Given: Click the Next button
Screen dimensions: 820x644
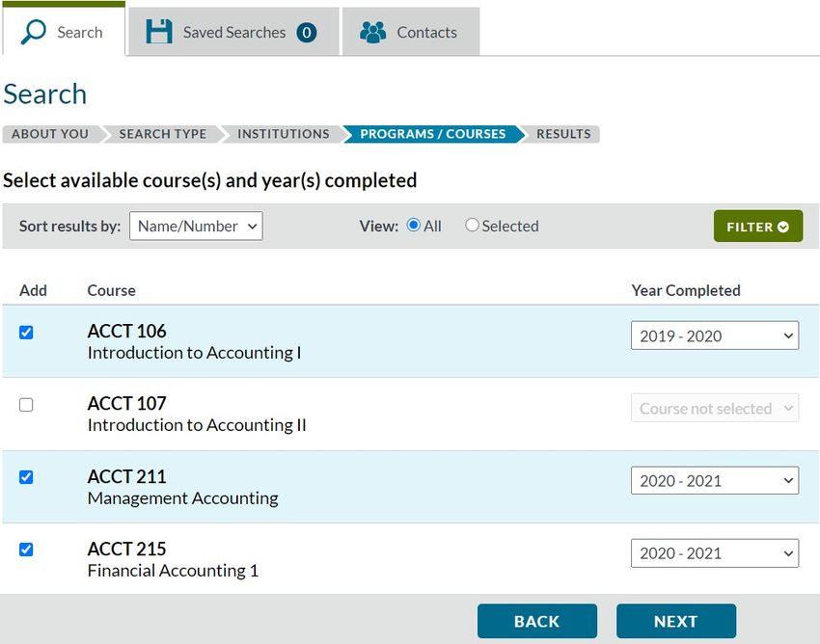Looking at the screenshot, I should pos(676,621).
